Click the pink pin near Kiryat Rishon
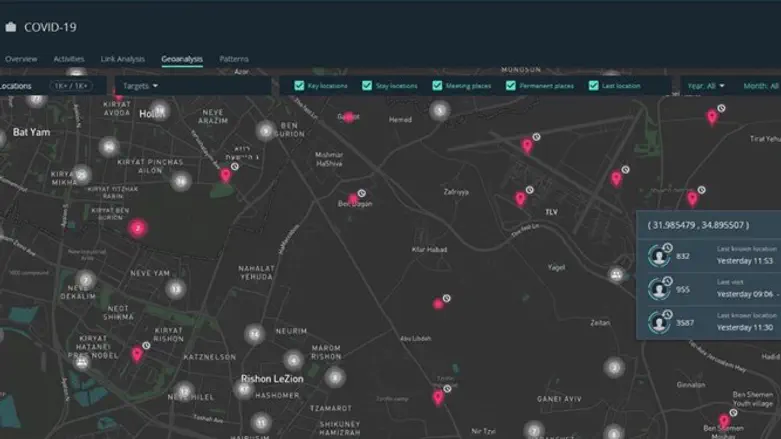Screen dimensions: 781x439 137,354
